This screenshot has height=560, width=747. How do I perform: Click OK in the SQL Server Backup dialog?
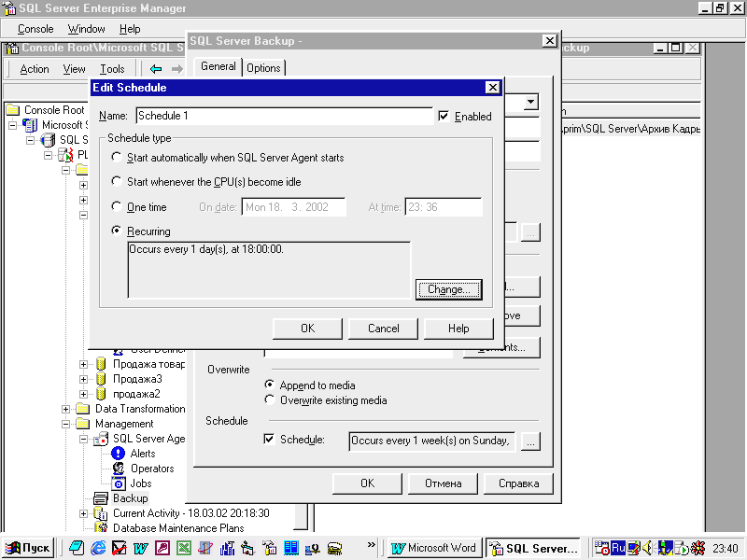click(367, 483)
